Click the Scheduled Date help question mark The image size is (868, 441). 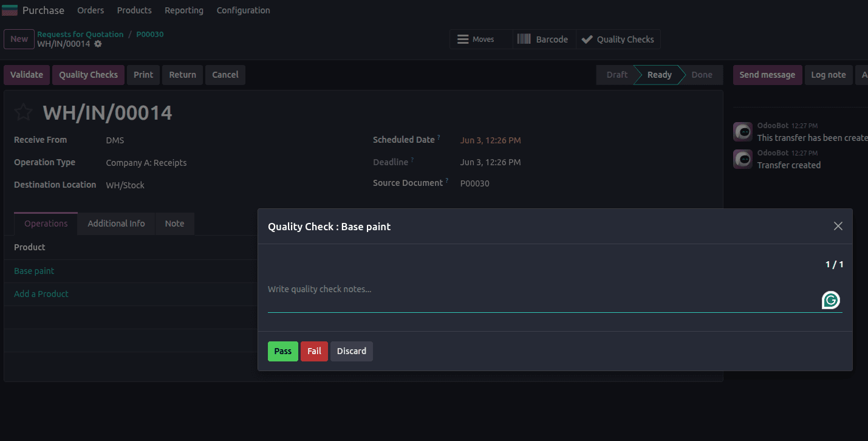(x=439, y=138)
